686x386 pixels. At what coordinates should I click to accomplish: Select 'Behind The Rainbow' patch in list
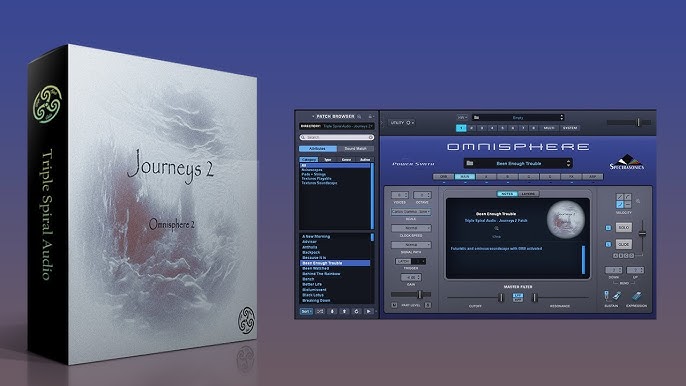(321, 274)
